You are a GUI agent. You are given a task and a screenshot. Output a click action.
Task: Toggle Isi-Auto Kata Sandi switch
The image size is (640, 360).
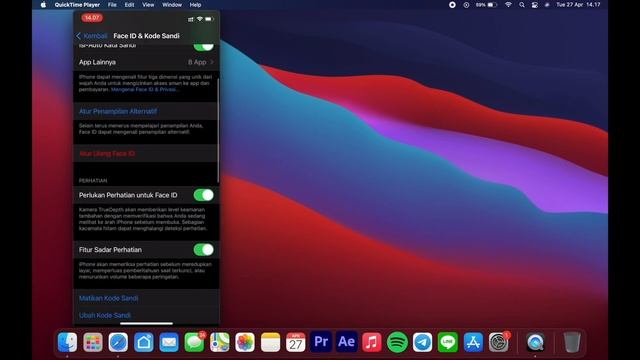(204, 46)
